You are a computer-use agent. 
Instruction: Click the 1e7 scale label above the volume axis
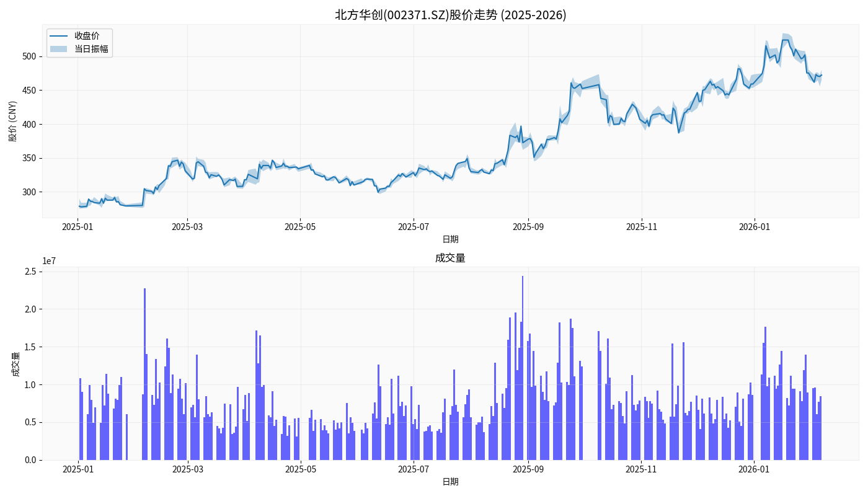tap(49, 261)
